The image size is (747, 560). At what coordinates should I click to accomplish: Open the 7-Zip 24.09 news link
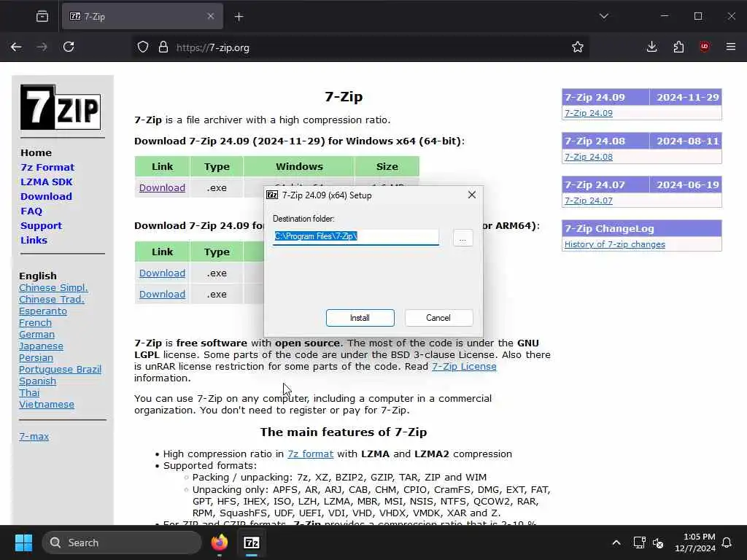pyautogui.click(x=589, y=113)
